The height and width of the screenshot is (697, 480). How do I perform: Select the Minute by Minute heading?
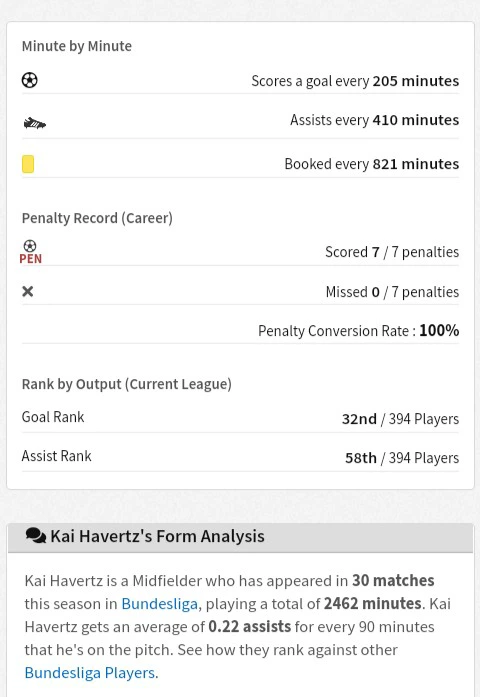(x=77, y=46)
